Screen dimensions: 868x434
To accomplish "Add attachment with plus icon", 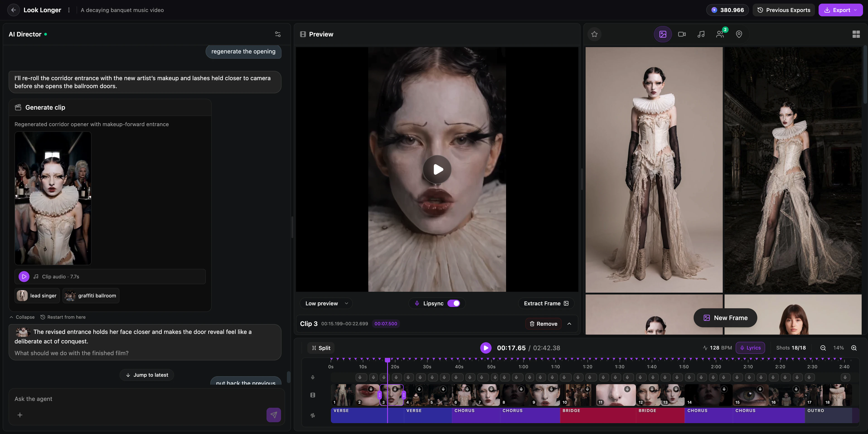I will 20,415.
